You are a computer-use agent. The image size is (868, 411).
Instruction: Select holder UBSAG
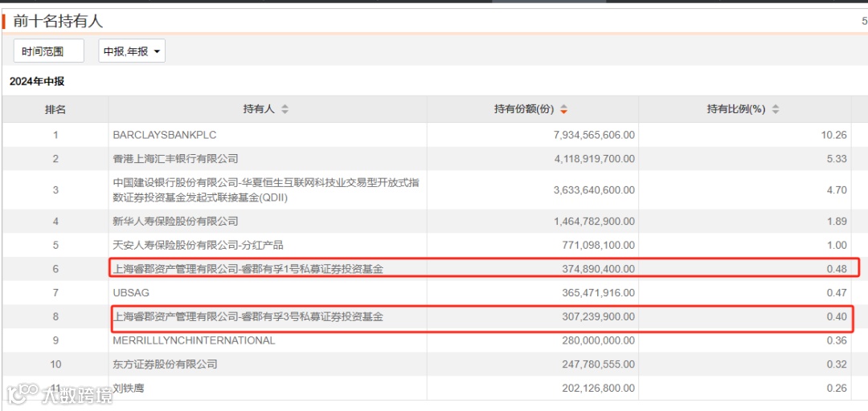pyautogui.click(x=131, y=293)
